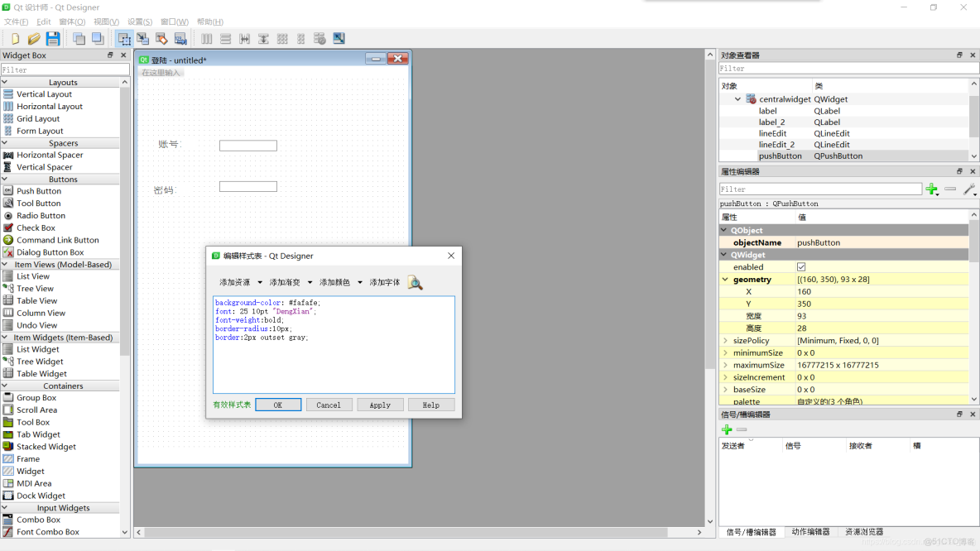Click the Help button in stylesheet dialog
This screenshot has height=551, width=980.
[430, 405]
